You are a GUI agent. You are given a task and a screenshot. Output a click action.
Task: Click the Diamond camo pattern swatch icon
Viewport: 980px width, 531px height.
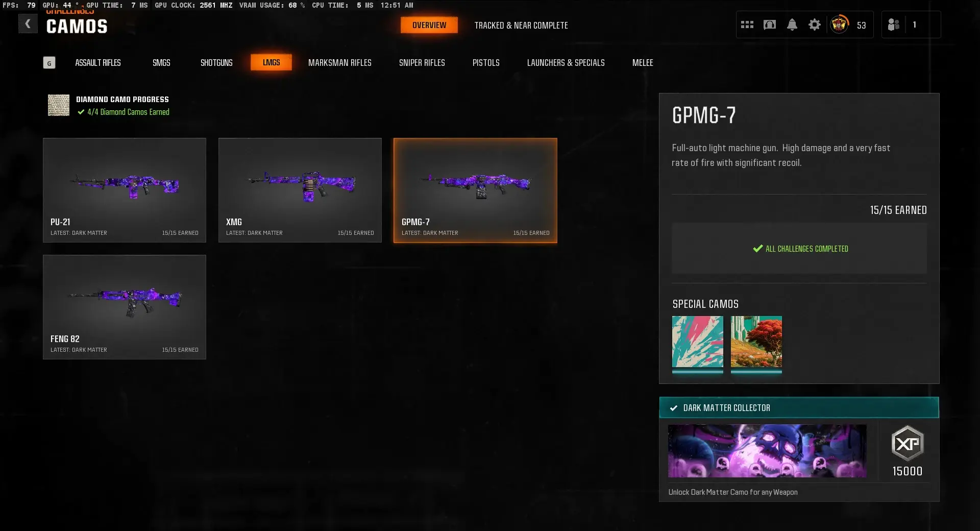pyautogui.click(x=59, y=105)
